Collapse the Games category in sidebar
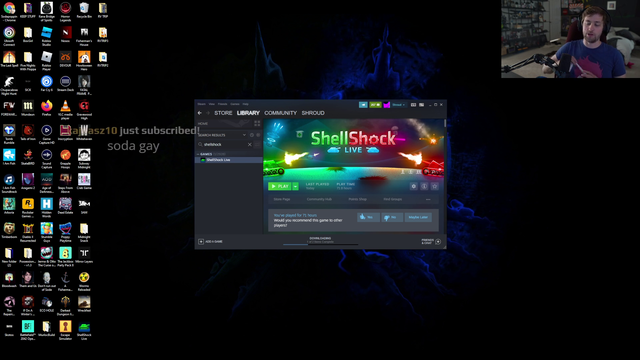 (x=198, y=154)
